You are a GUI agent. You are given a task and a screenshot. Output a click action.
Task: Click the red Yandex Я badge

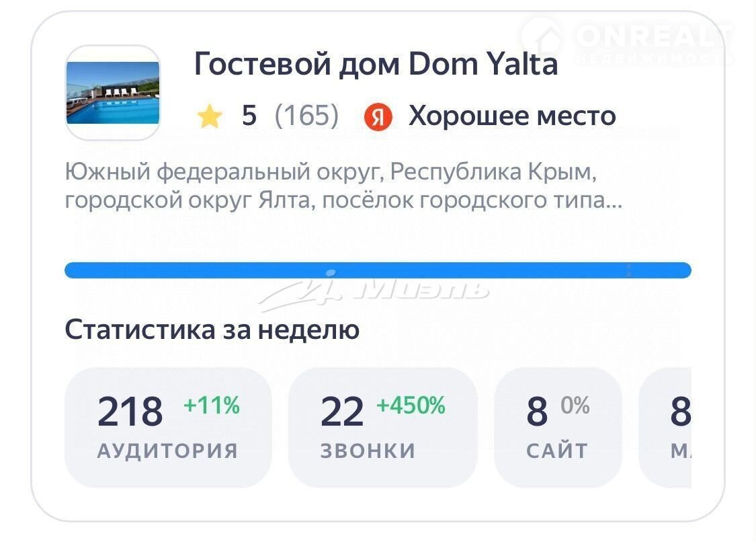(378, 118)
